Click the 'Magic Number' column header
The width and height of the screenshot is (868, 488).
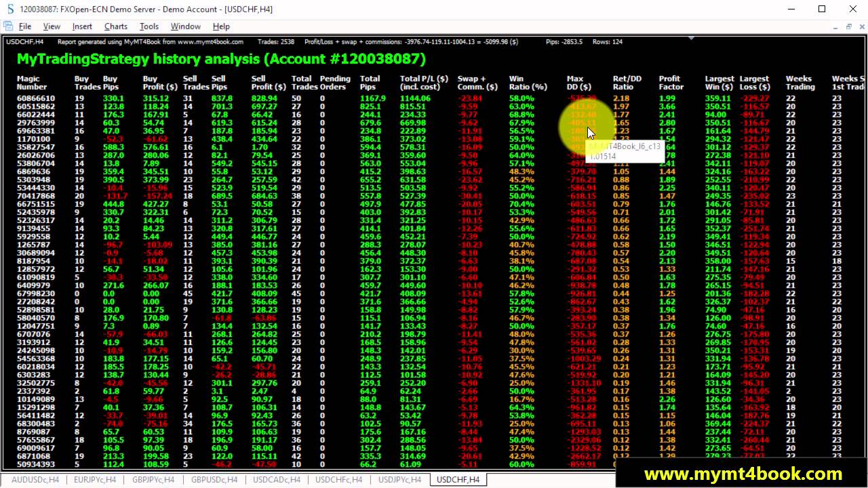(x=32, y=83)
